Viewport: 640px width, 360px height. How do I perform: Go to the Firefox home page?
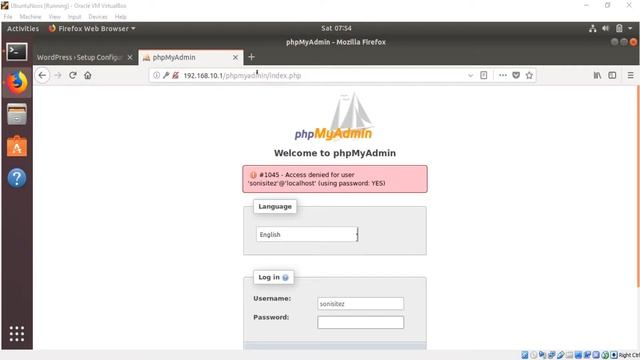pos(87,76)
